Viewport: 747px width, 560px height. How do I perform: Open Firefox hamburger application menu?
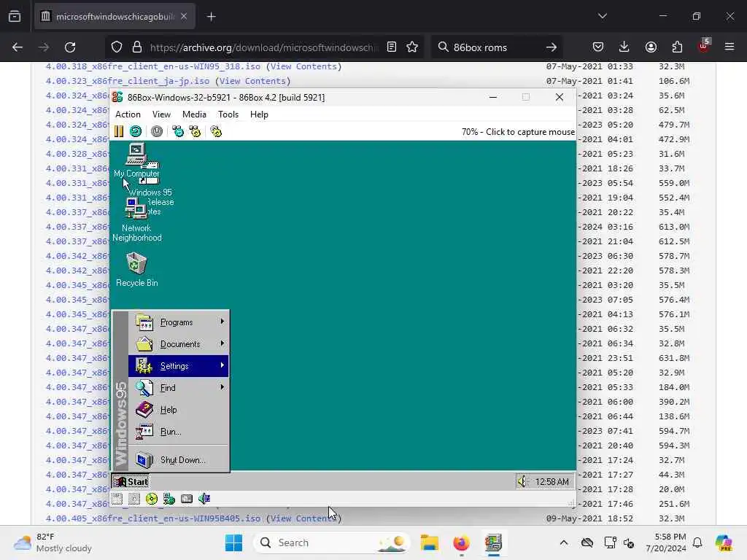coord(729,47)
